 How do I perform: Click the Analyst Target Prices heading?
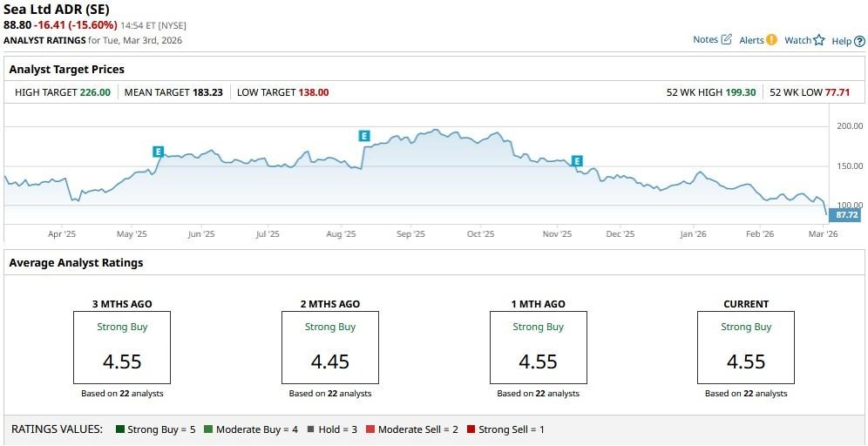coord(66,69)
